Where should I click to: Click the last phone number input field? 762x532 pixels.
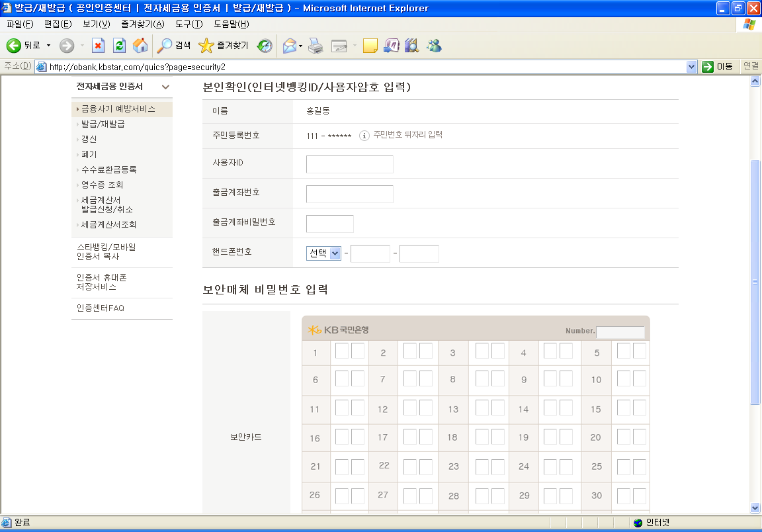click(419, 253)
